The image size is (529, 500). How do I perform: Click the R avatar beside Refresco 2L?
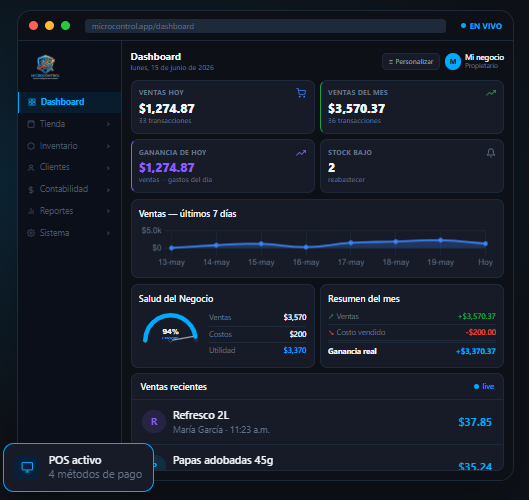(154, 422)
